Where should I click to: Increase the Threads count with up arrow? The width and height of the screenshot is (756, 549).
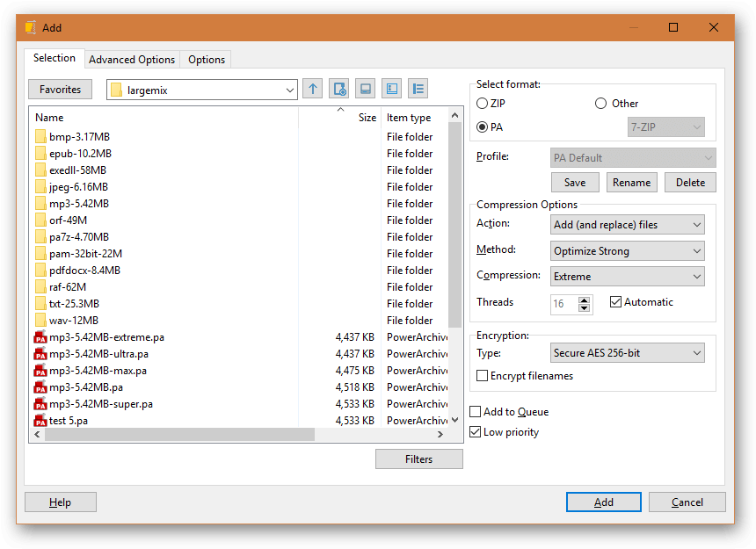(585, 300)
